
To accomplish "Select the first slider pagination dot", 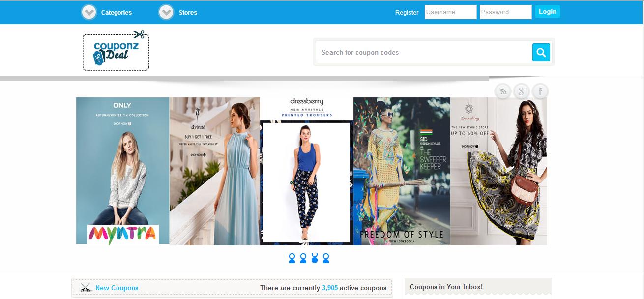I will [292, 258].
